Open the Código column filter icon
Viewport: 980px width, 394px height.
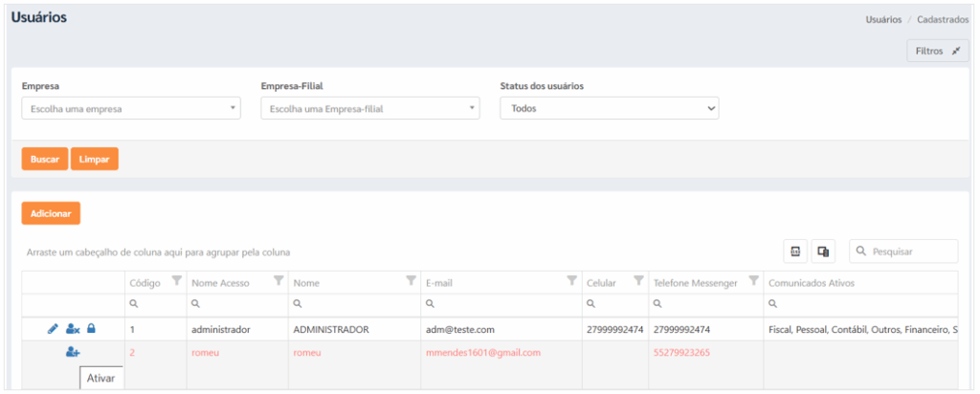[x=177, y=281]
